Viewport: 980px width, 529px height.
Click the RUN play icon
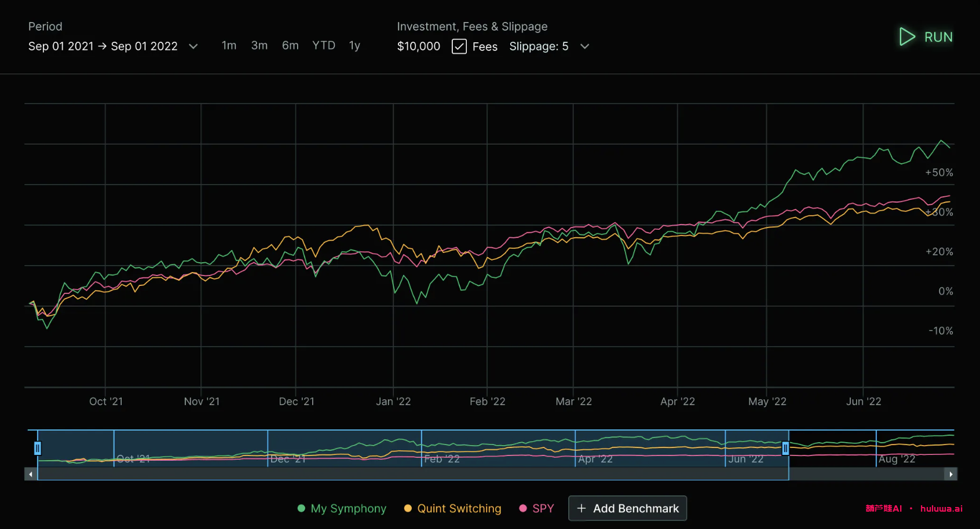[907, 37]
